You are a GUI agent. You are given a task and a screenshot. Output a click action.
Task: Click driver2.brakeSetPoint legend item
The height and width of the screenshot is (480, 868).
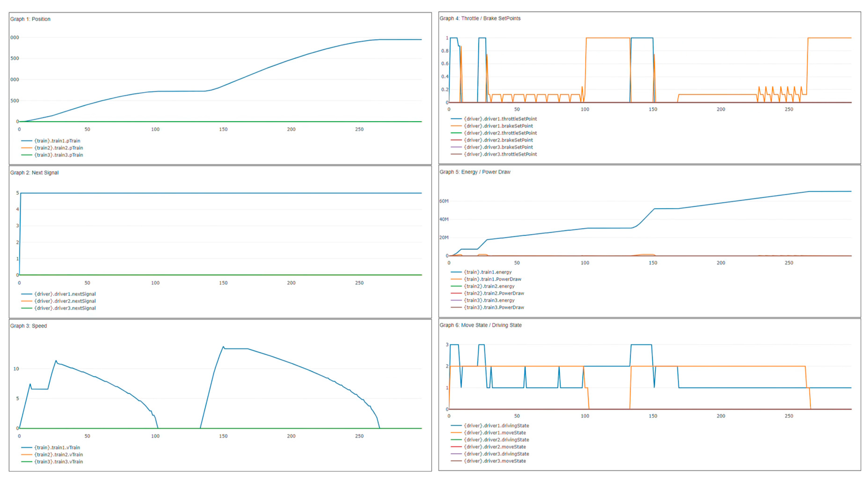point(492,140)
